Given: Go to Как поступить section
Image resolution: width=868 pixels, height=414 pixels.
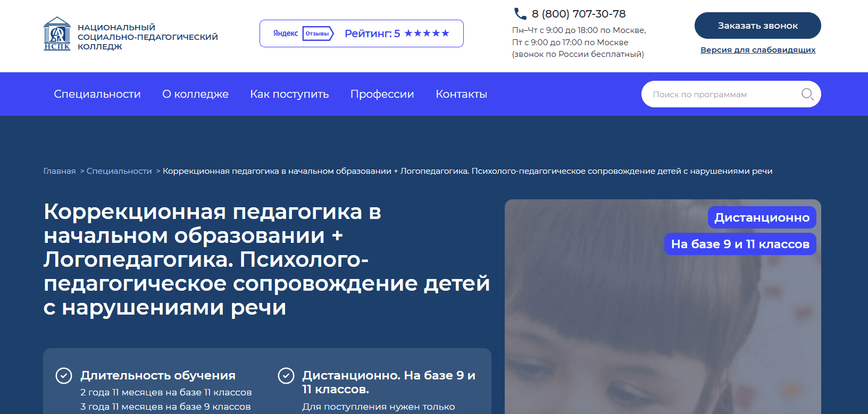Looking at the screenshot, I should [x=289, y=94].
